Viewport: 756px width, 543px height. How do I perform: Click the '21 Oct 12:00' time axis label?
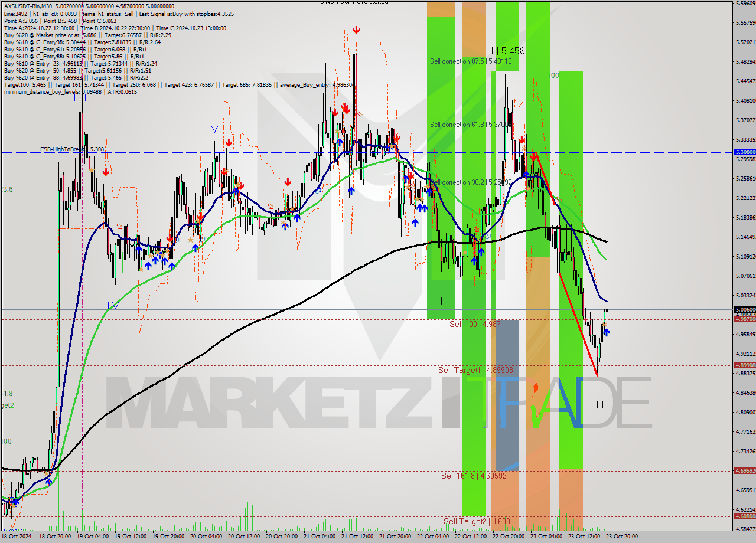tap(358, 537)
